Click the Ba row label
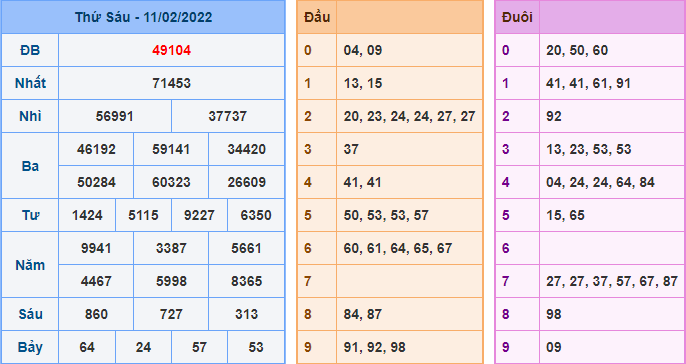This screenshot has width=686, height=364. click(30, 166)
